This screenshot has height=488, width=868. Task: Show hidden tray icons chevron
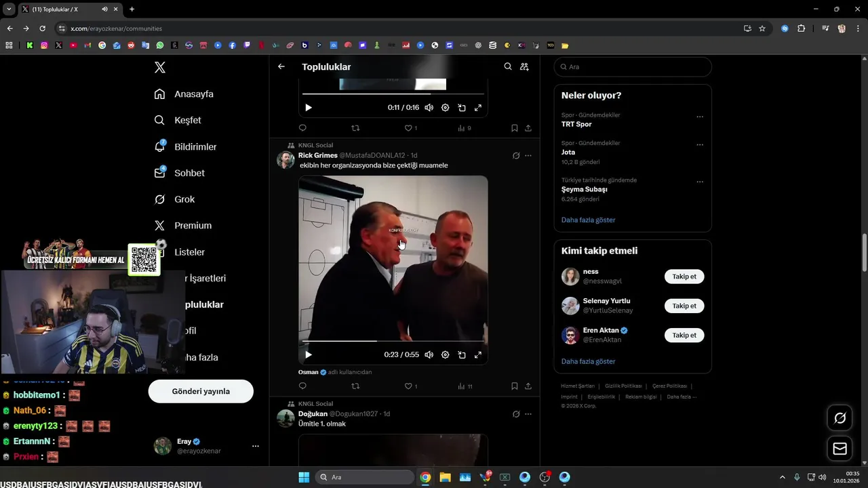point(782,477)
